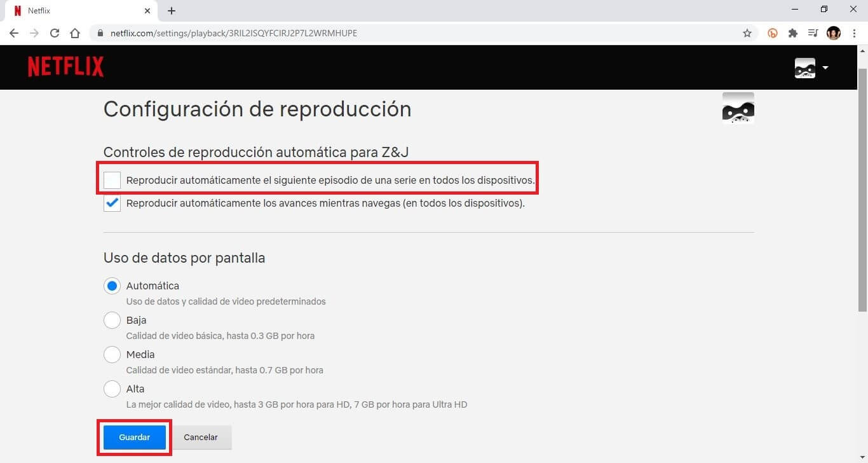Screen dimensions: 868x463
Task: Go back with browser back arrow
Action: (14, 33)
